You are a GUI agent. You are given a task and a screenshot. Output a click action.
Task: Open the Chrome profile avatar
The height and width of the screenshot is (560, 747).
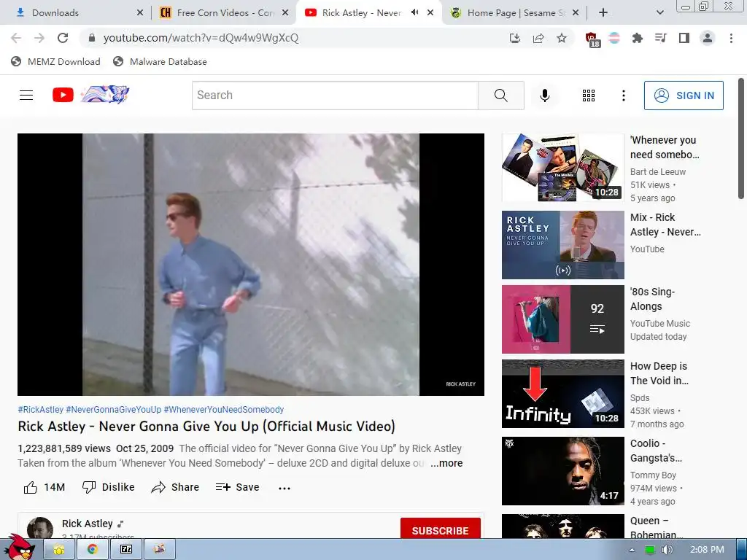(708, 38)
